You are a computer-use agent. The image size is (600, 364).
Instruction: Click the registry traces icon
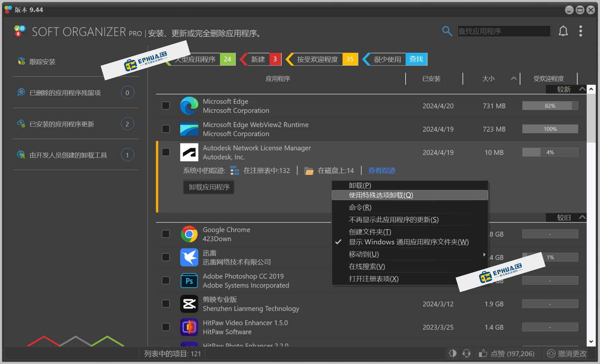pos(235,171)
